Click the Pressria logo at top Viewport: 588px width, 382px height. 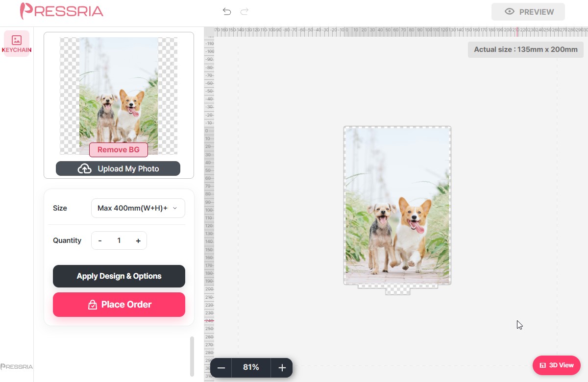62,11
